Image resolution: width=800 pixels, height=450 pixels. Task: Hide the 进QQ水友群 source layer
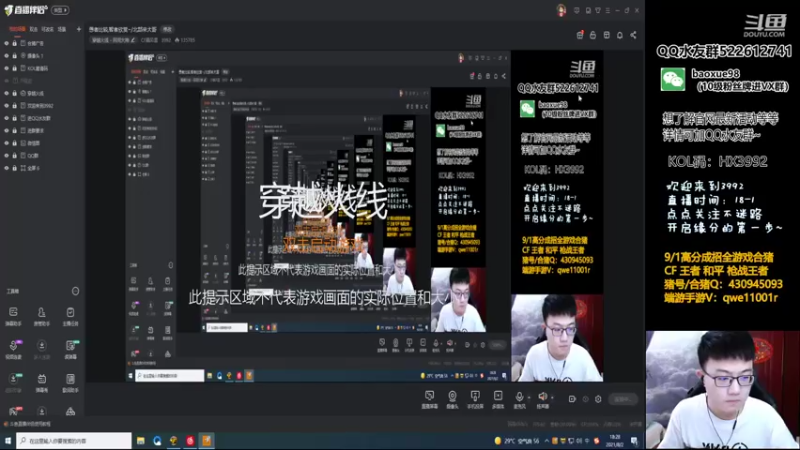tap(7, 118)
